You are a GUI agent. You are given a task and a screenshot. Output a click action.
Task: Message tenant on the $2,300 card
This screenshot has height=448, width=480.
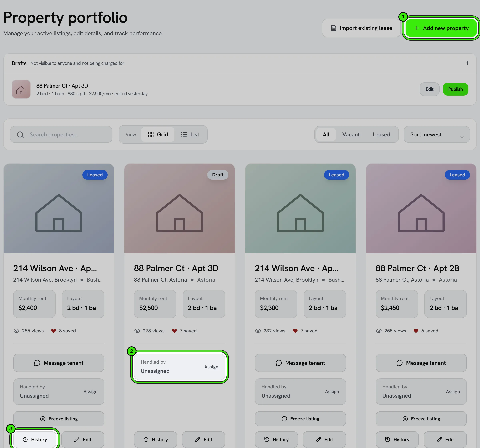click(x=300, y=363)
